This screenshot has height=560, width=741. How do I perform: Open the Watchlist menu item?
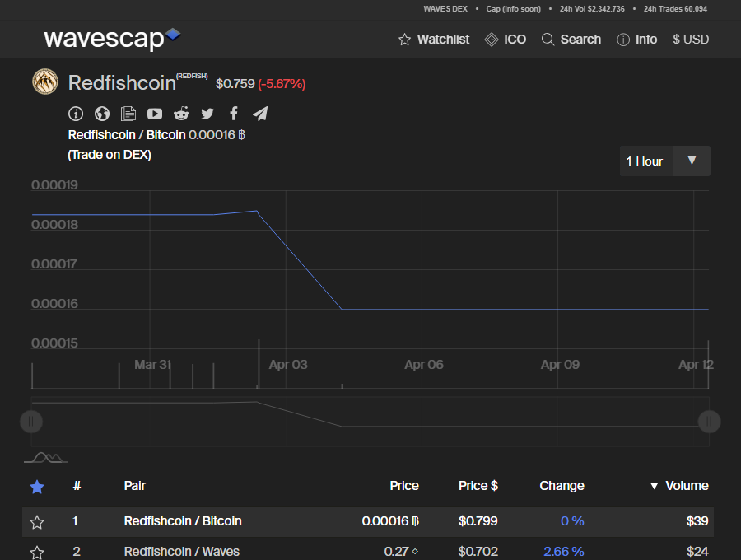point(443,40)
